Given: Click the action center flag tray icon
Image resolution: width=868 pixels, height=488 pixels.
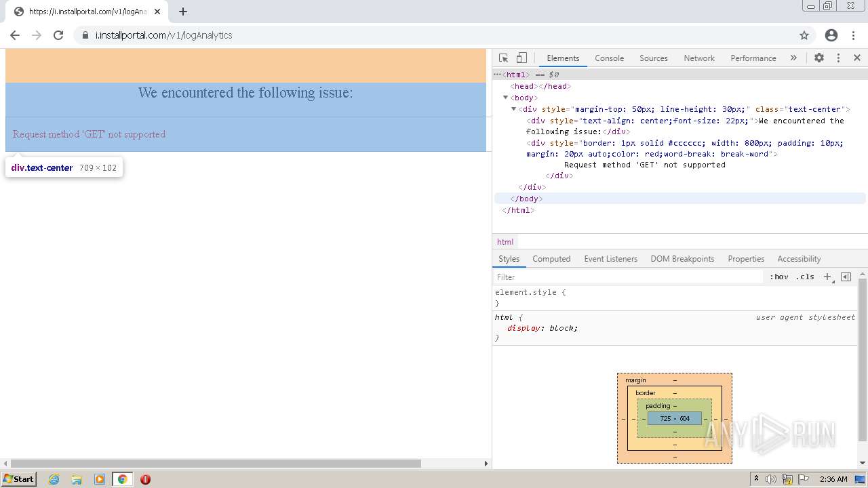Looking at the screenshot, I should [x=804, y=479].
